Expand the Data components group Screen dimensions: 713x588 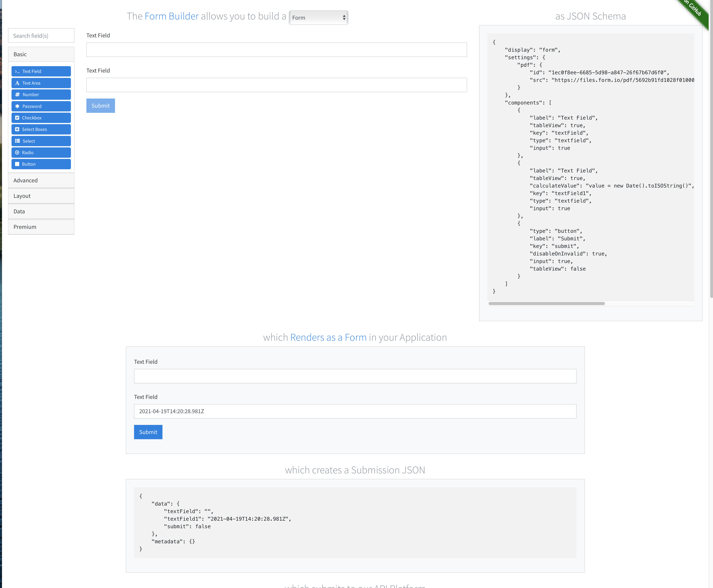(x=19, y=211)
